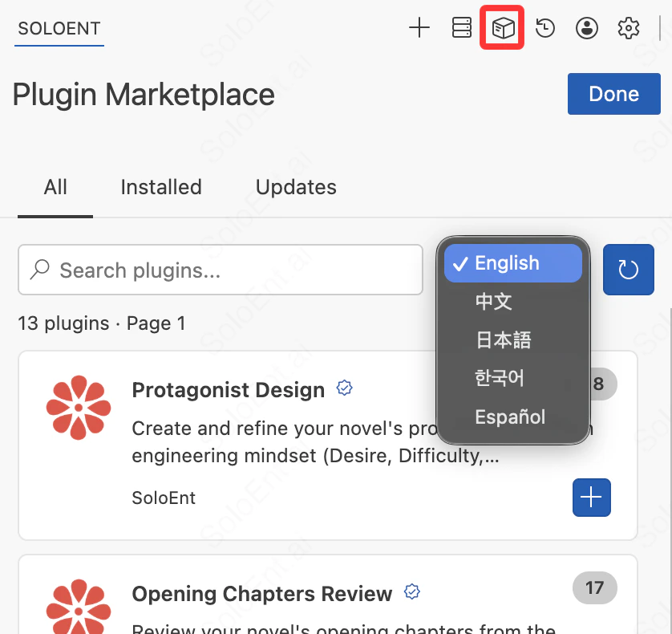Install the Protagonist Design plugin with plus button
This screenshot has height=634, width=672.
tap(592, 497)
